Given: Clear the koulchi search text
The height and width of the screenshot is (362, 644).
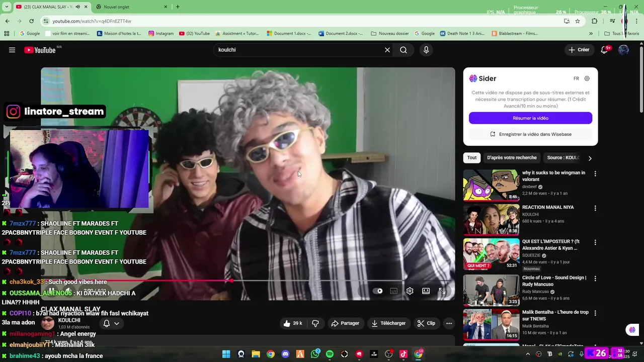Looking at the screenshot, I should click(387, 50).
